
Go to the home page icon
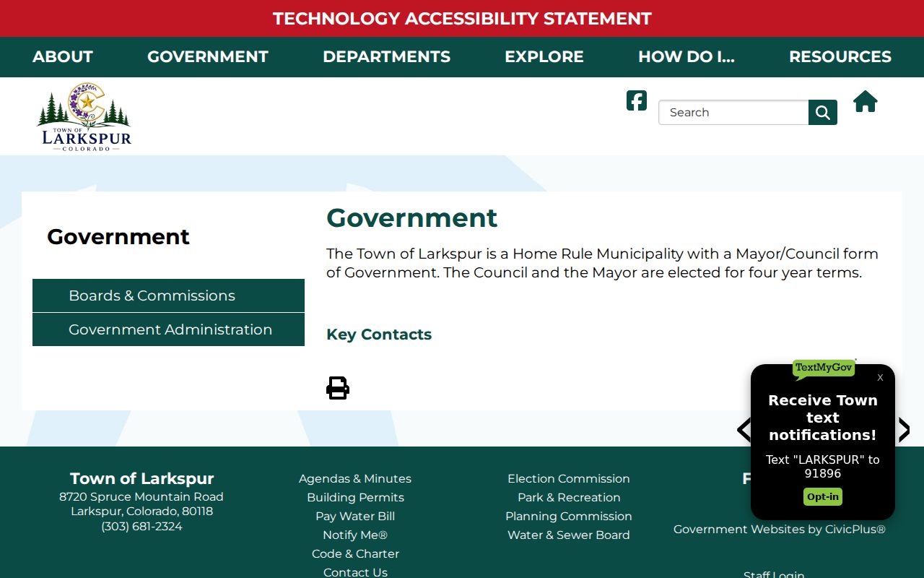pyautogui.click(x=865, y=102)
